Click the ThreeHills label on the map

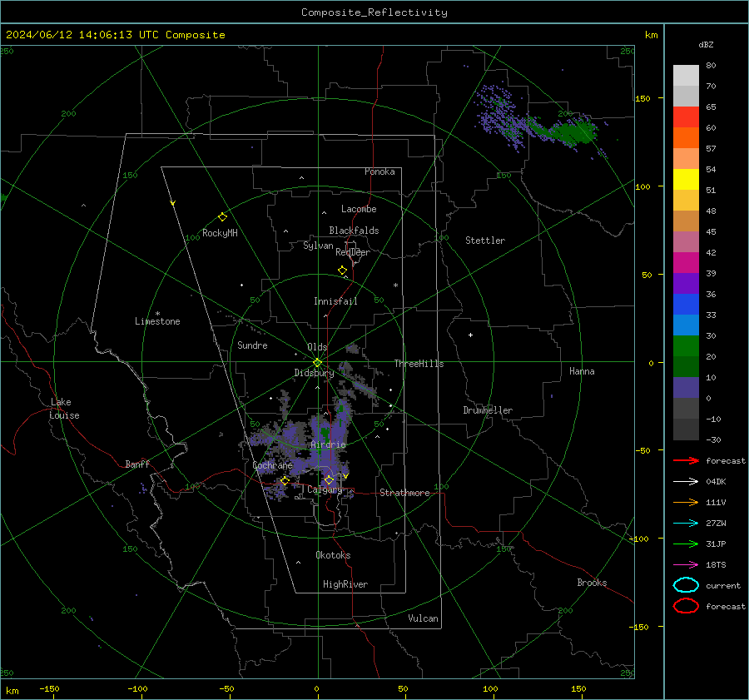click(x=419, y=364)
